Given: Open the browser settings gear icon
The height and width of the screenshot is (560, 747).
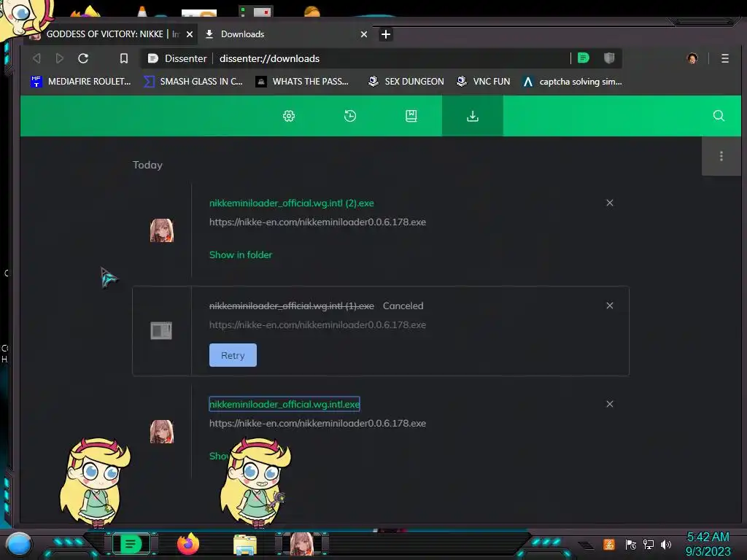Looking at the screenshot, I should coord(289,116).
